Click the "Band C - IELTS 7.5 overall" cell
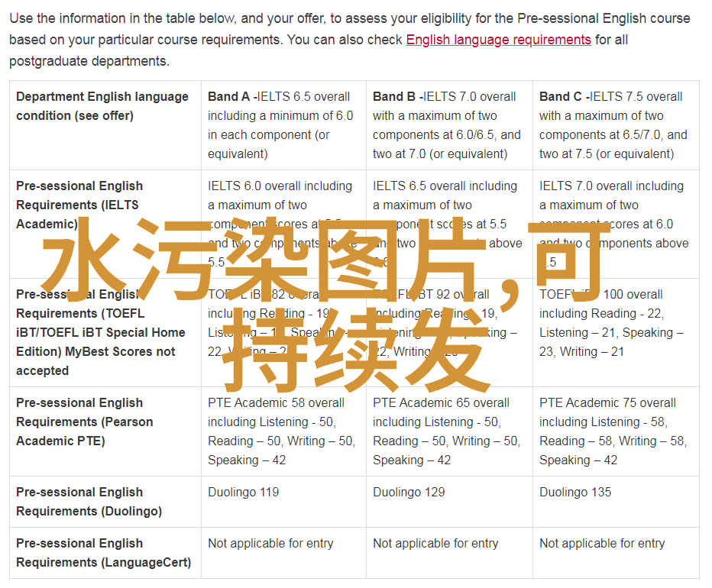The height and width of the screenshot is (588, 712). coord(616,125)
